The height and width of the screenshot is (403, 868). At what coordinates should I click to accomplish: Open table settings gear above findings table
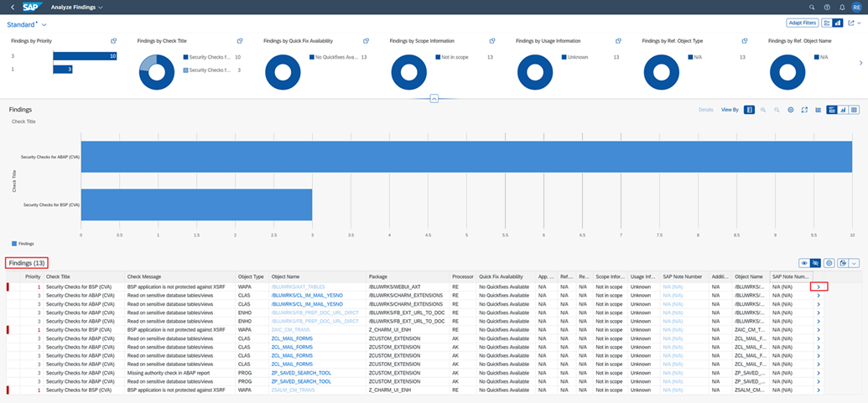829,263
